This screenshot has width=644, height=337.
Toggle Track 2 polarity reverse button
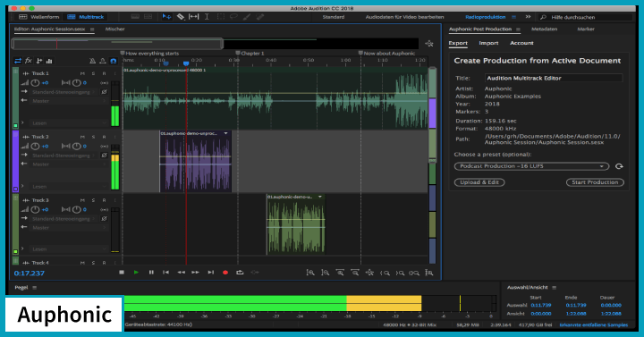tap(105, 156)
